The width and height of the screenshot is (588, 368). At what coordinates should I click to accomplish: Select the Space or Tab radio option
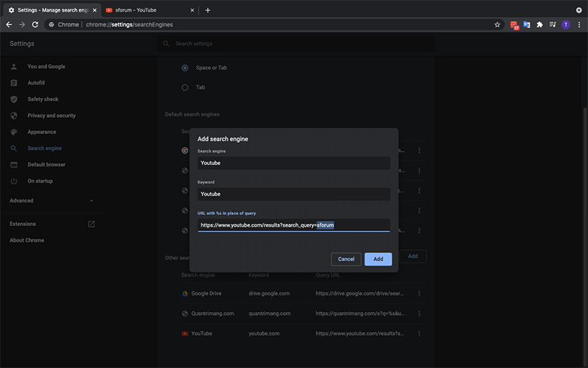[x=184, y=68]
